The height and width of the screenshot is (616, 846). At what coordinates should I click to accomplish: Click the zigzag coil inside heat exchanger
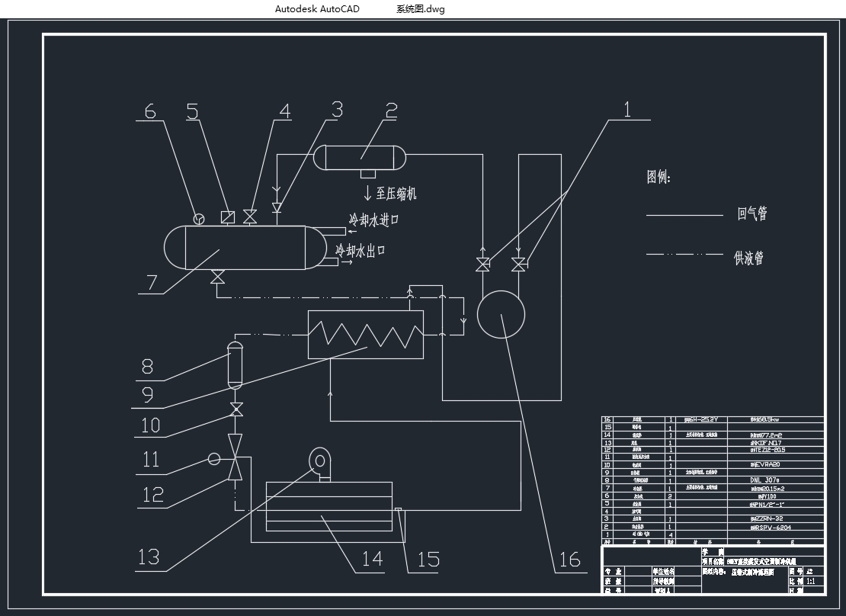(366, 334)
